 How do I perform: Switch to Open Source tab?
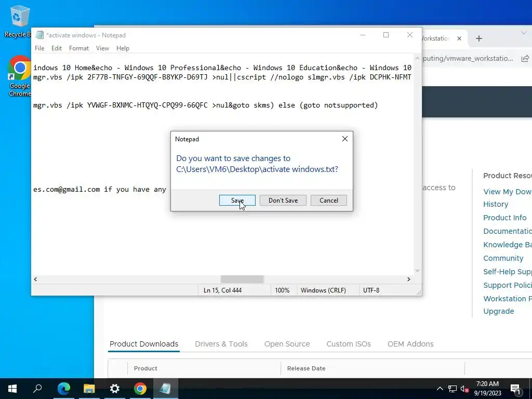(x=287, y=344)
